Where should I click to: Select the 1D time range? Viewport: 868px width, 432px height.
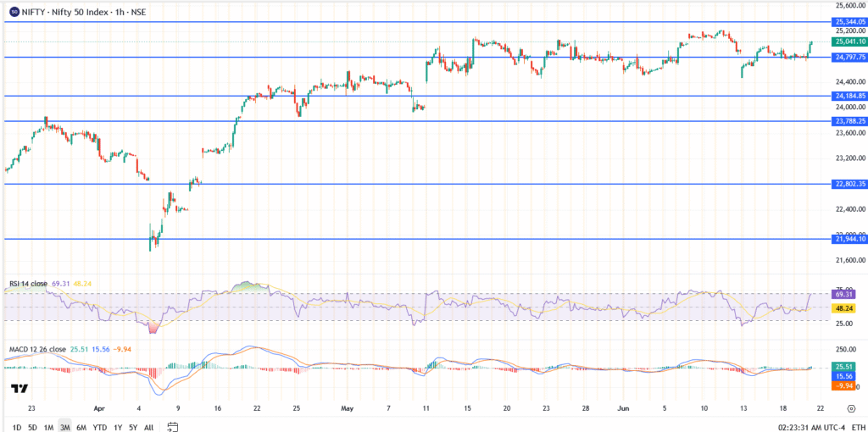[x=17, y=427]
